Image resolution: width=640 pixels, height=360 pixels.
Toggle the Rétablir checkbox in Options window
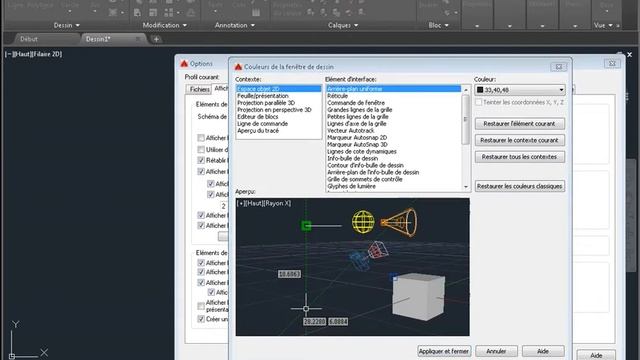point(201,160)
